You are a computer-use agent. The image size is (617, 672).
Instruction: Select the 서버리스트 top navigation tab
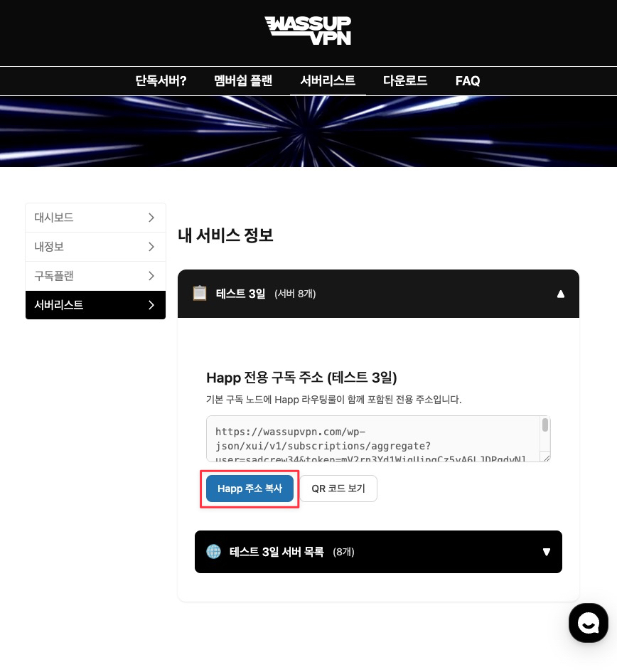[328, 80]
